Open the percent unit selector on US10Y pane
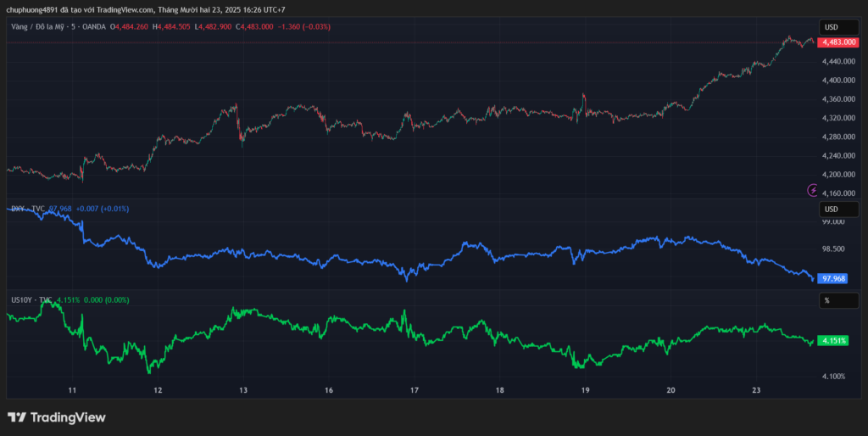Viewport: 868px width, 436px height. click(837, 300)
